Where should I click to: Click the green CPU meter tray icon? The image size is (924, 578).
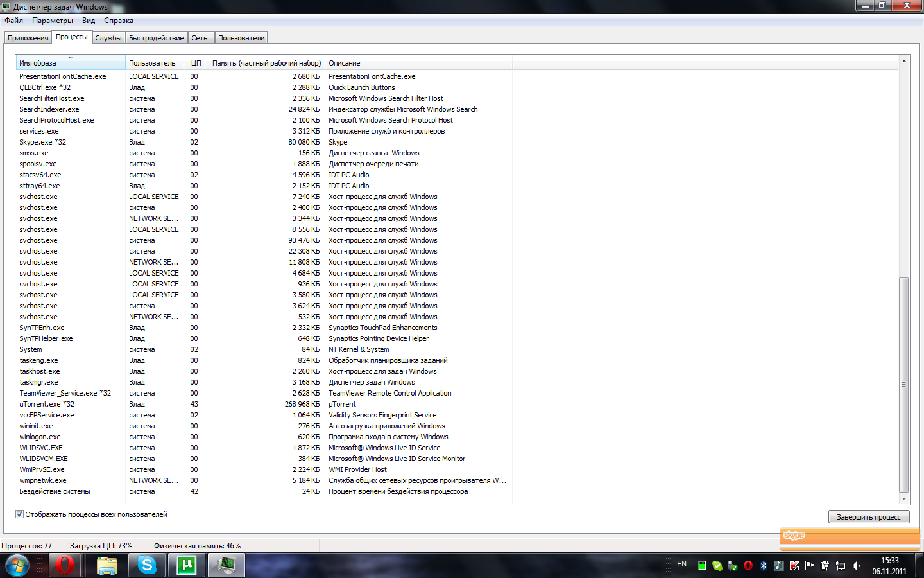click(x=702, y=566)
